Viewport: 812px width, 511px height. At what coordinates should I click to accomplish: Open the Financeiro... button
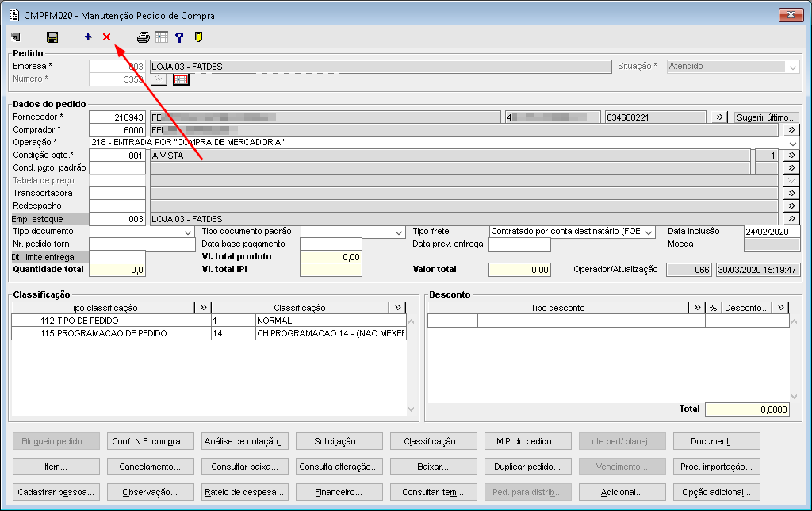(339, 492)
